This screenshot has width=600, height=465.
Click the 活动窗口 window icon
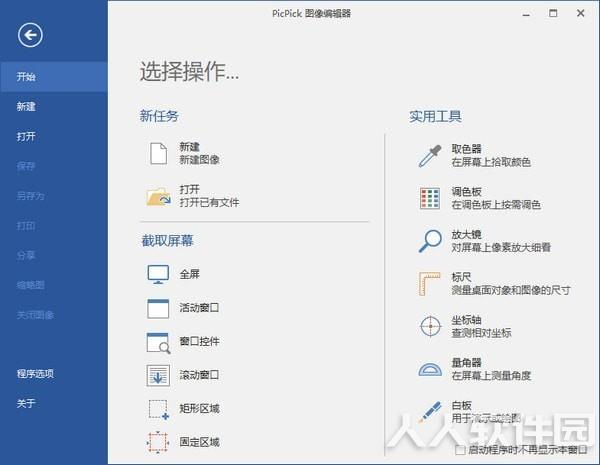(x=158, y=308)
